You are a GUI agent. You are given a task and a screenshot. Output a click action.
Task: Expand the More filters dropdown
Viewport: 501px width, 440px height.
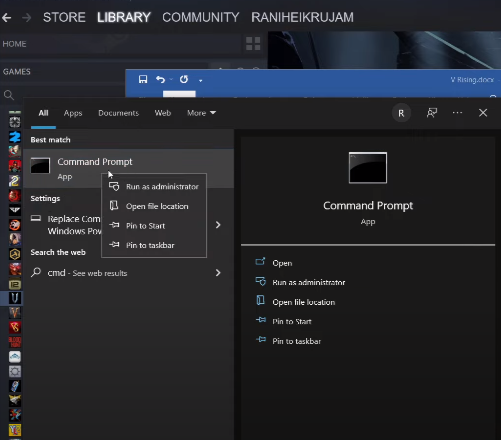tap(201, 113)
